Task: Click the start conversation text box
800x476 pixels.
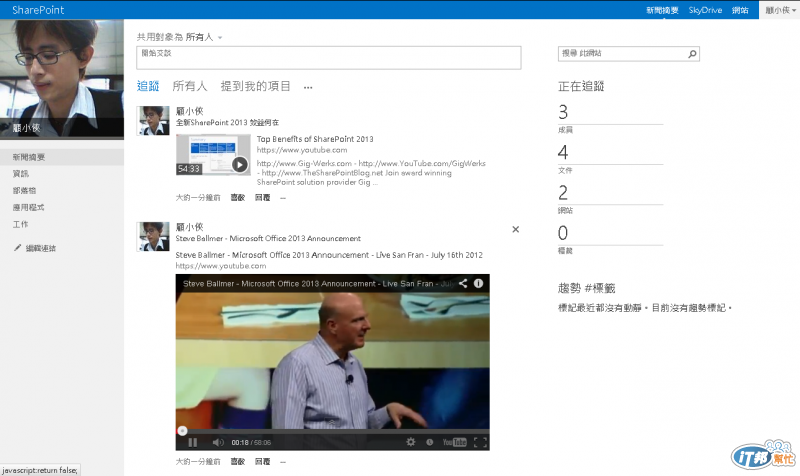Action: click(x=329, y=58)
